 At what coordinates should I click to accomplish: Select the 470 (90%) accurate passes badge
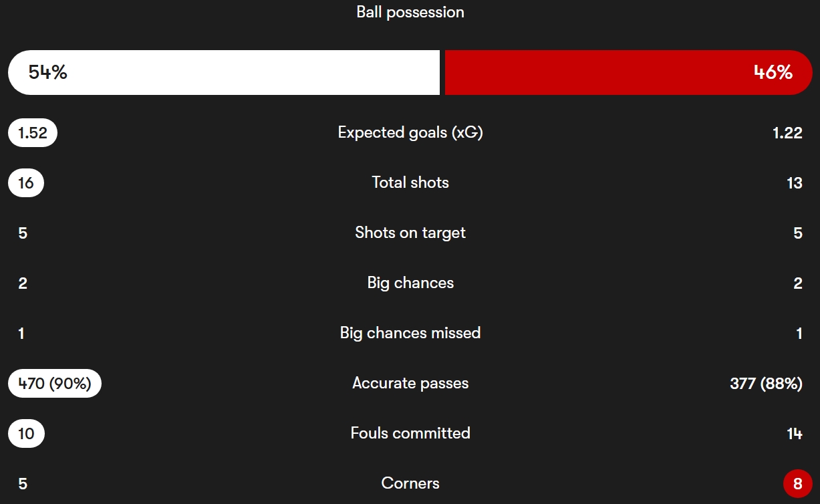tap(55, 384)
